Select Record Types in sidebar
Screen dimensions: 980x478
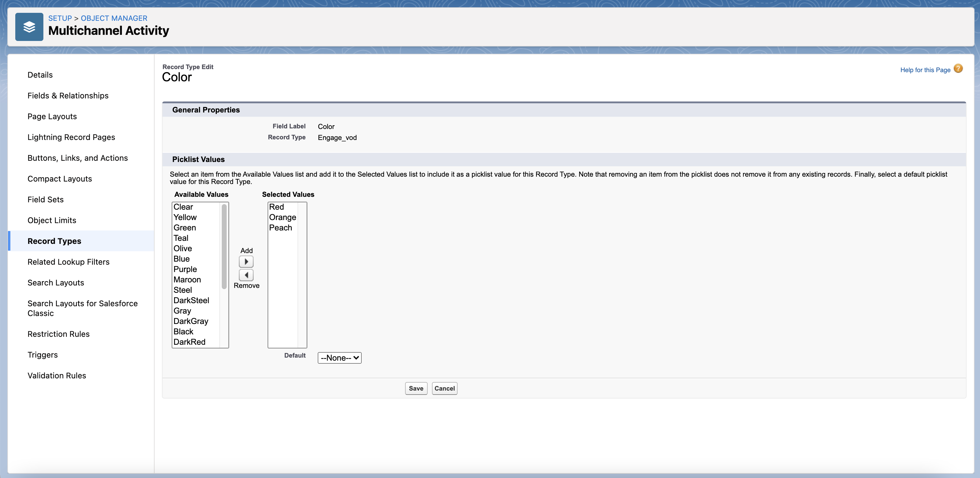[x=54, y=241]
